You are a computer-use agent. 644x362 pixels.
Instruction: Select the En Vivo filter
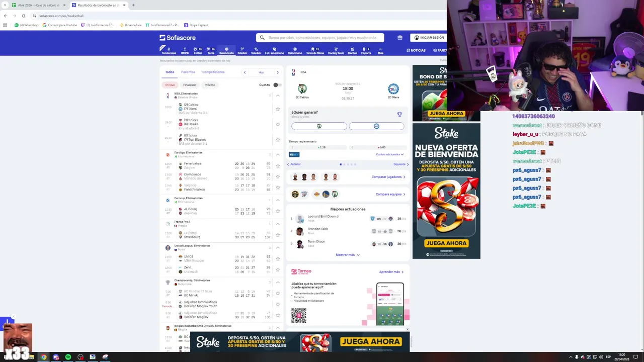point(170,85)
